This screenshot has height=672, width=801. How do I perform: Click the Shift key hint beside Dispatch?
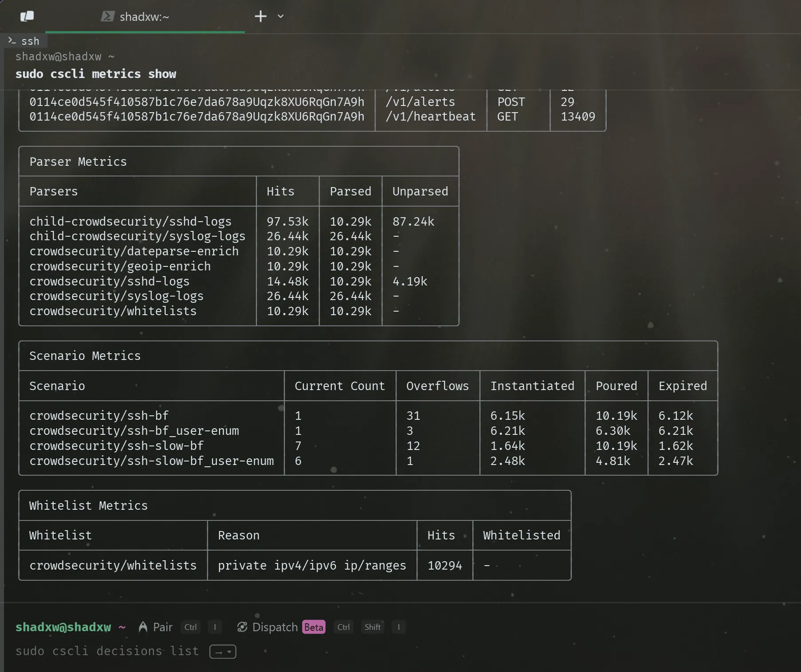373,627
